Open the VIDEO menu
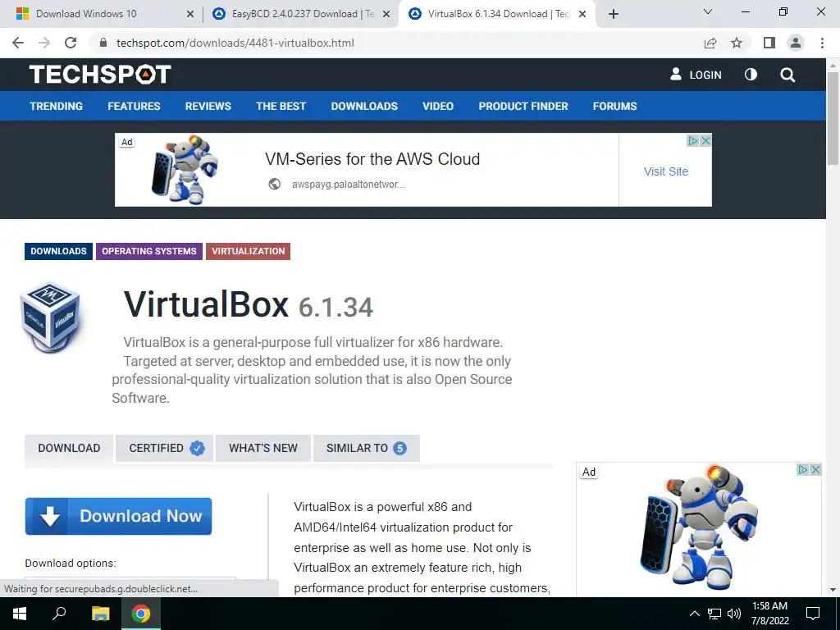 click(x=438, y=106)
